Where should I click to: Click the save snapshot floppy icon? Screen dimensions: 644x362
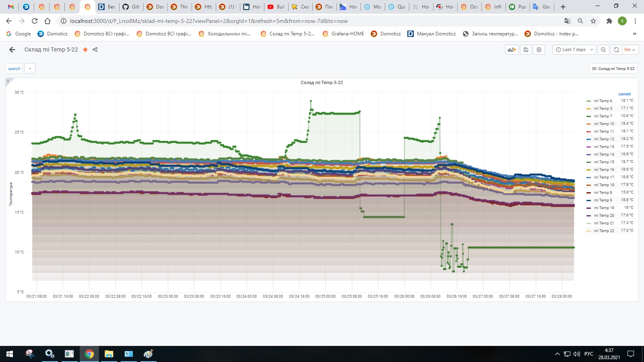point(526,49)
